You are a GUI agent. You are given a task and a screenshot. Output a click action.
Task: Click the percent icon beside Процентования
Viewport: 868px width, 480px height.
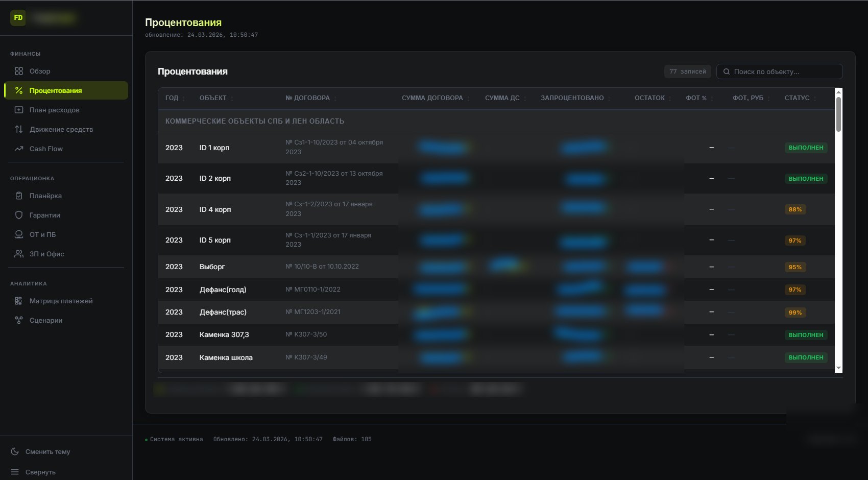tap(19, 90)
